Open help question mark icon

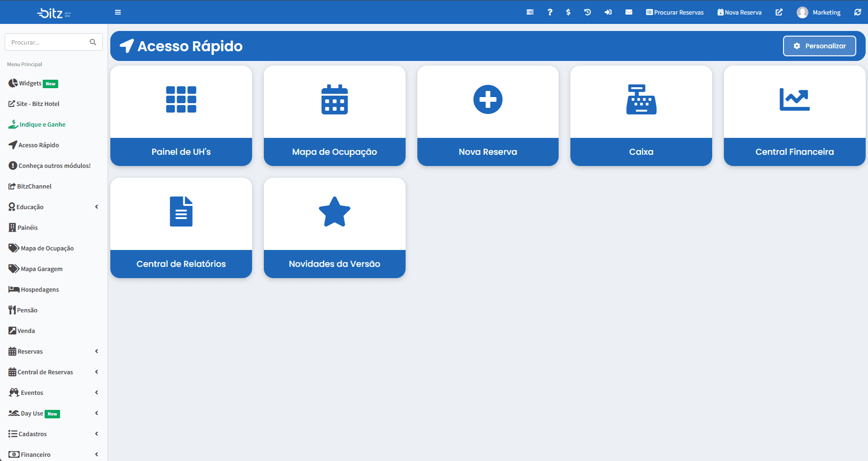(550, 12)
